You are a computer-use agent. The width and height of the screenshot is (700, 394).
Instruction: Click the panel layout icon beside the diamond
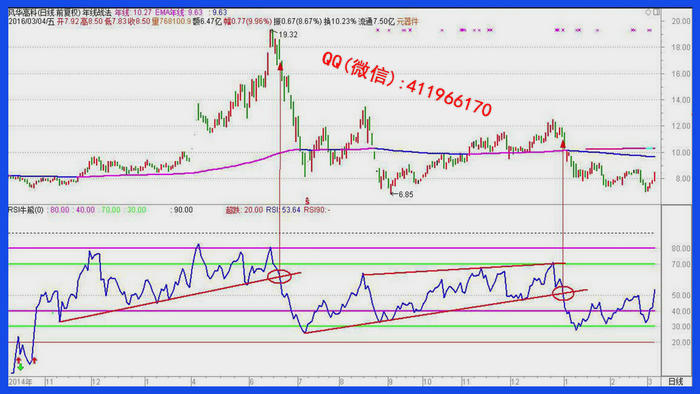point(656,12)
